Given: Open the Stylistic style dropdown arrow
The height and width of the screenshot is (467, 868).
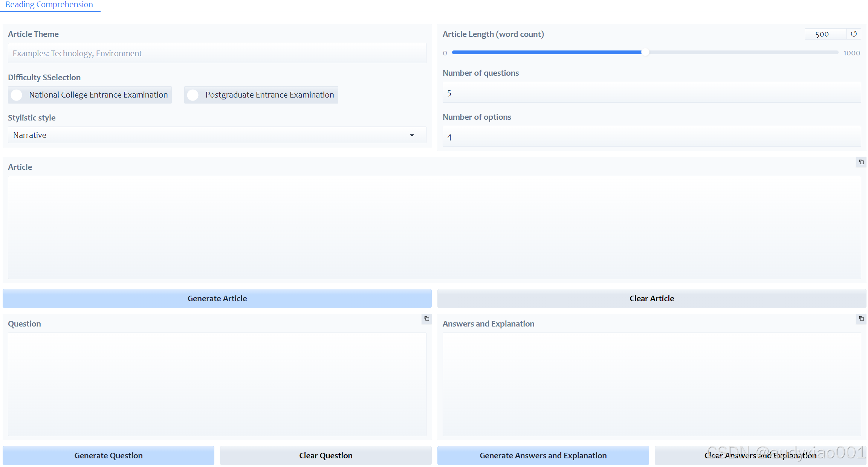Looking at the screenshot, I should [412, 135].
